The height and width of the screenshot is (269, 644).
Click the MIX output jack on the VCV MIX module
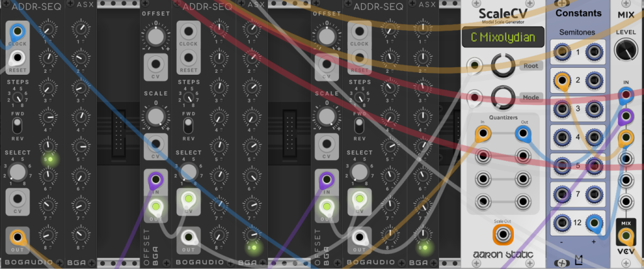coord(626,236)
